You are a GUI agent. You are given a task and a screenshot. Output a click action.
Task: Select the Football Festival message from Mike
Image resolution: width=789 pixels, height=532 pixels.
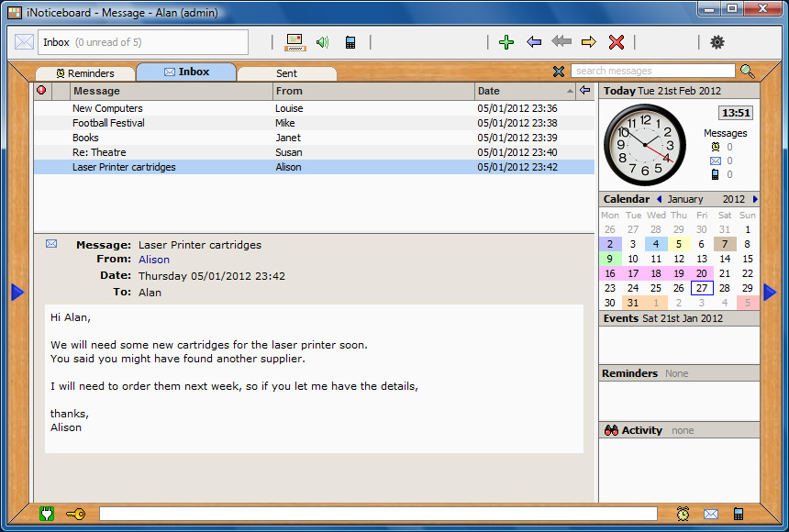pos(108,123)
